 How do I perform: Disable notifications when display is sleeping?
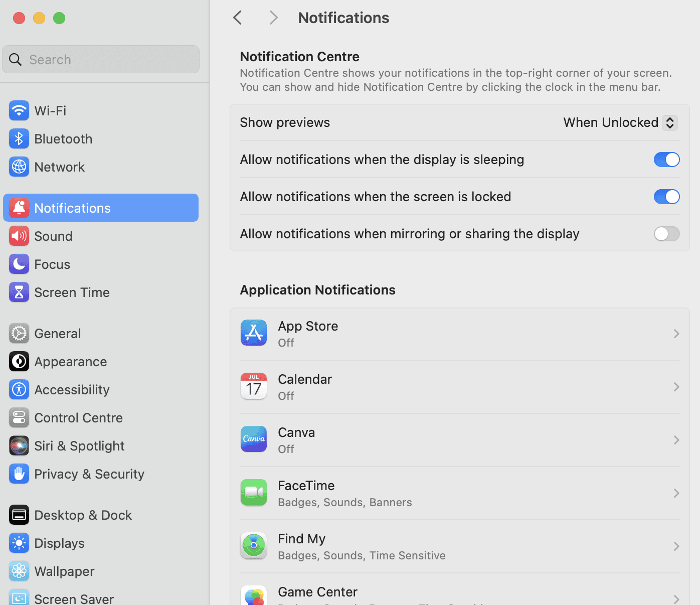coord(666,160)
